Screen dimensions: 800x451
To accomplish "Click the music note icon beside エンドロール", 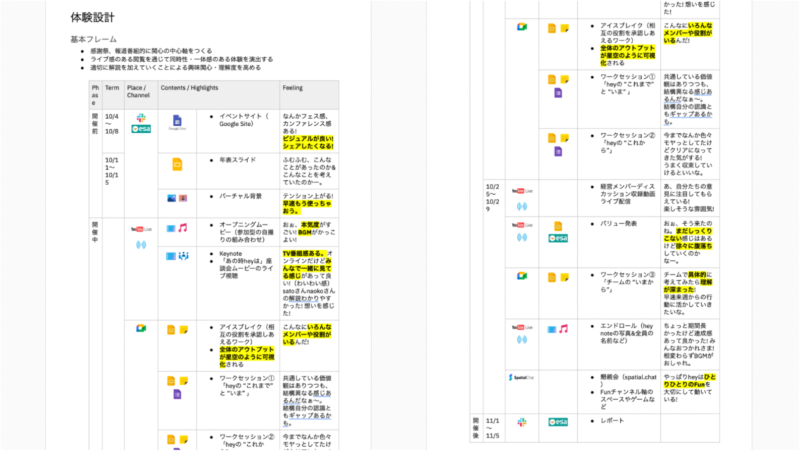I will click(564, 329).
